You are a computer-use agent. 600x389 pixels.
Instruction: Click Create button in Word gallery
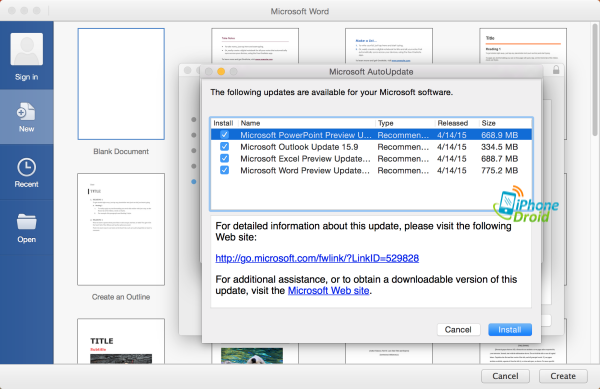[563, 376]
